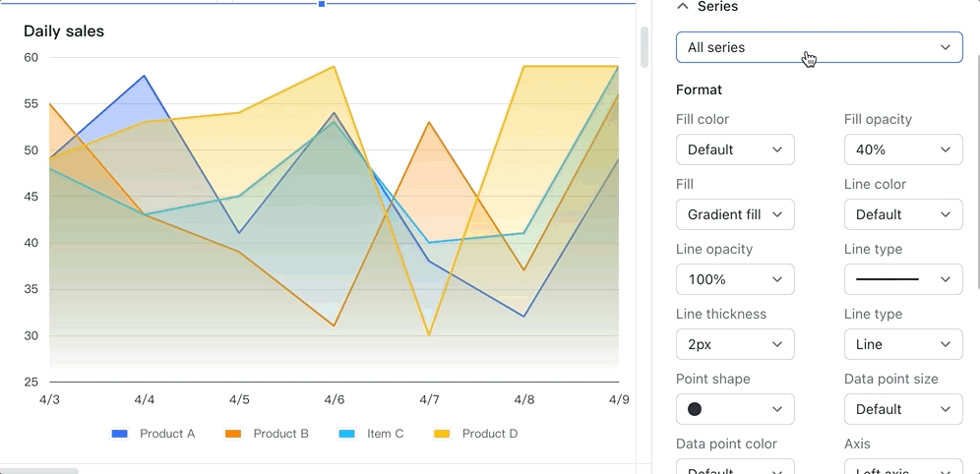The width and height of the screenshot is (980, 474).
Task: Open the Data point size dropdown
Action: click(902, 409)
